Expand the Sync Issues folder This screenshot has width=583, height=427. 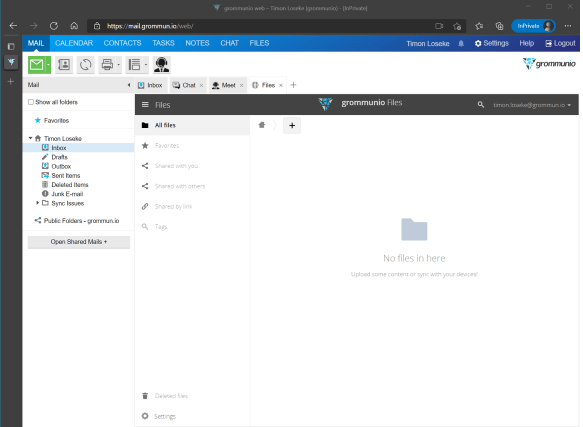click(x=37, y=203)
